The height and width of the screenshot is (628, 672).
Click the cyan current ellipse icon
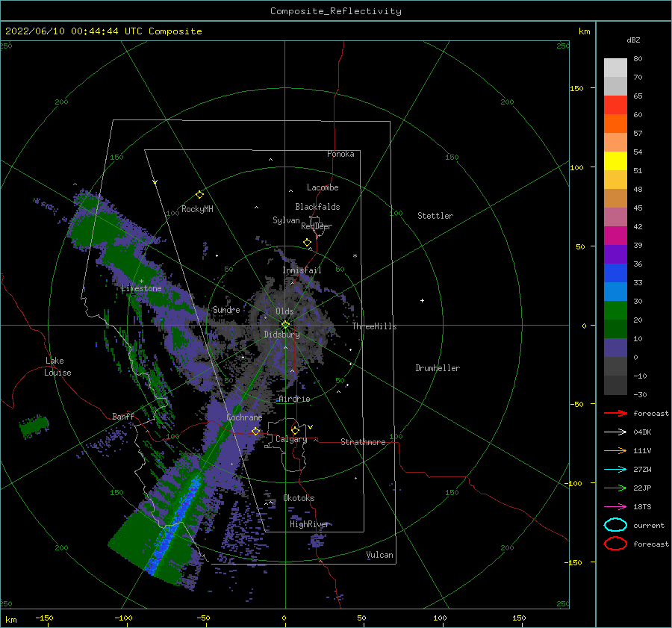point(615,525)
